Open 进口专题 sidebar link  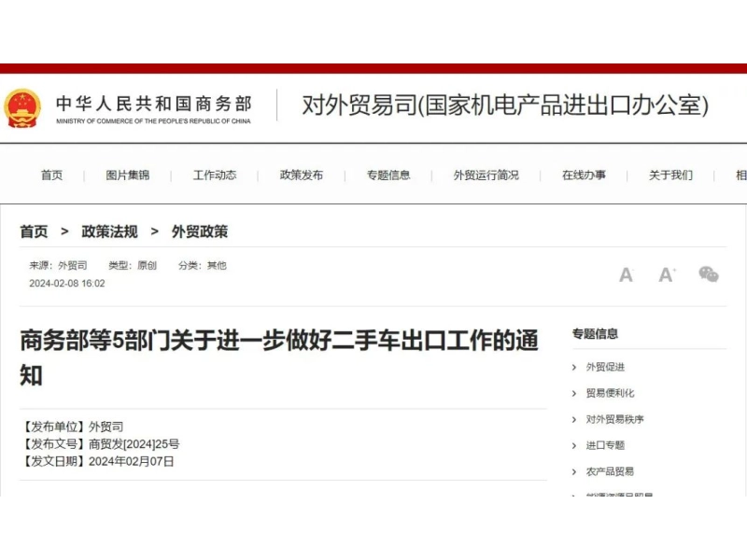point(605,445)
